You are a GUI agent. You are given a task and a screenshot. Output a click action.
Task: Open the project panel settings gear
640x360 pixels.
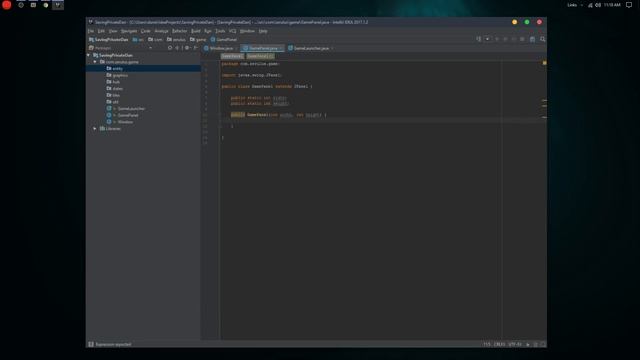(x=187, y=48)
